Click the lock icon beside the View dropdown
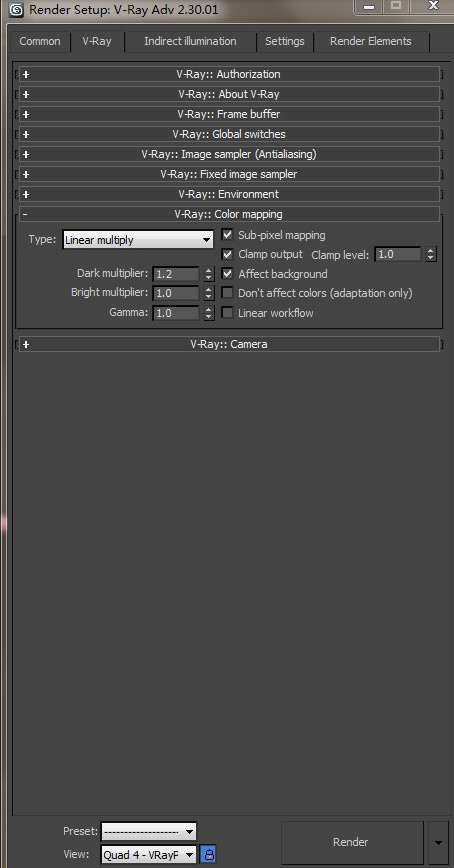Screen dimensions: 454x868 [208, 854]
